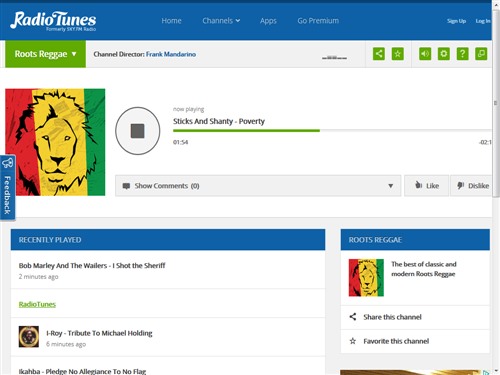Stop playback with the stop button
This screenshot has height=375, width=500.
[138, 131]
